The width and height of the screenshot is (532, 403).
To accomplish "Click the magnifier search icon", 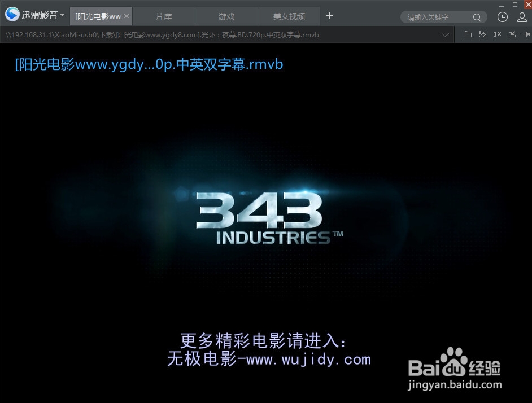I will tap(477, 17).
